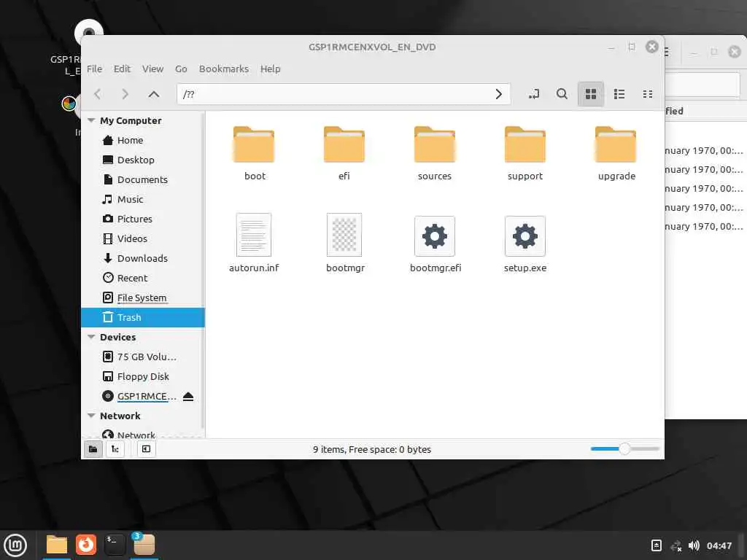Image resolution: width=747 pixels, height=560 pixels.
Task: Go up to the parent folder
Action: tap(153, 94)
